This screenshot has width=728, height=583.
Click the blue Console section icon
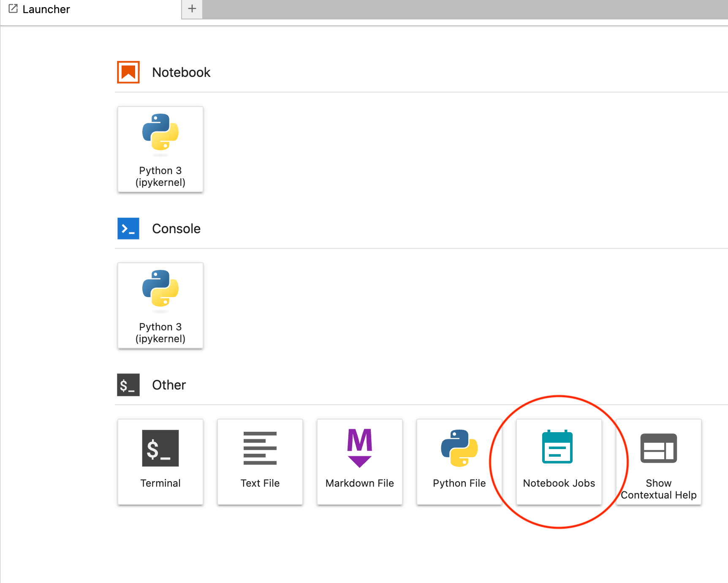pos(128,229)
